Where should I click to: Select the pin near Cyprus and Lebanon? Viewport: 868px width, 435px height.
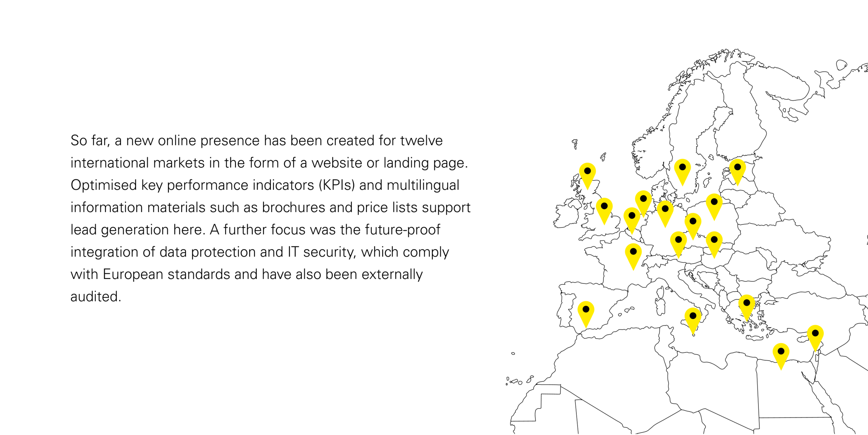point(815,338)
